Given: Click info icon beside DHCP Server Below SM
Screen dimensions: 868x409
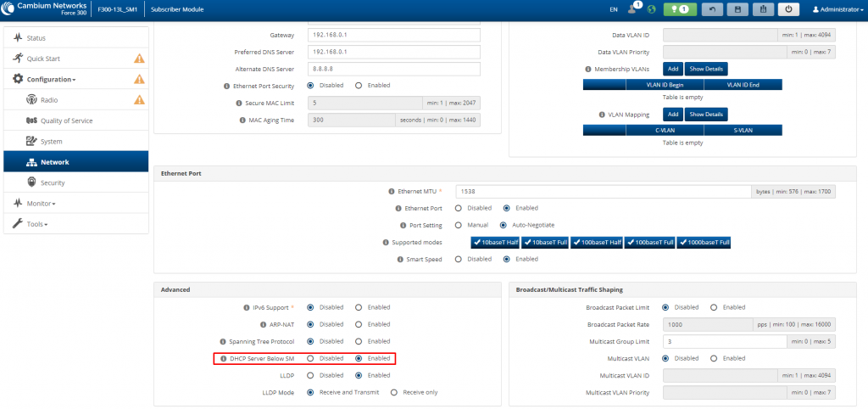Looking at the screenshot, I should (x=224, y=358).
